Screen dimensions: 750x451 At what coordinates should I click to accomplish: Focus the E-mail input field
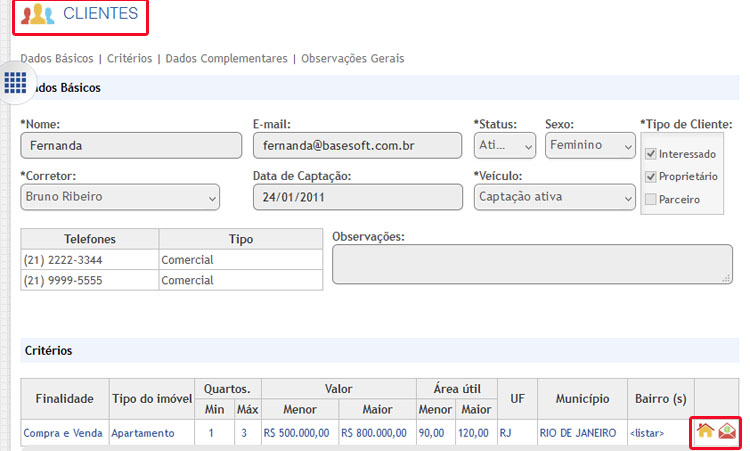click(x=357, y=146)
